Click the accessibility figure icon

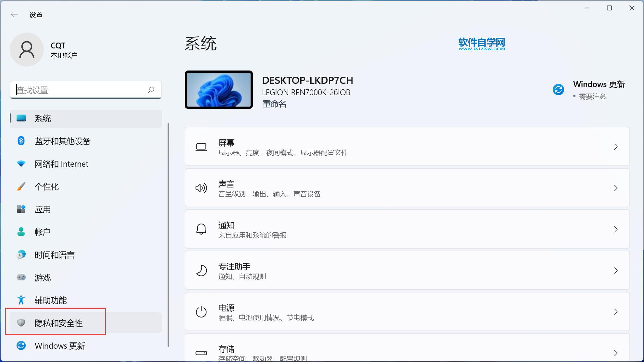(21, 300)
